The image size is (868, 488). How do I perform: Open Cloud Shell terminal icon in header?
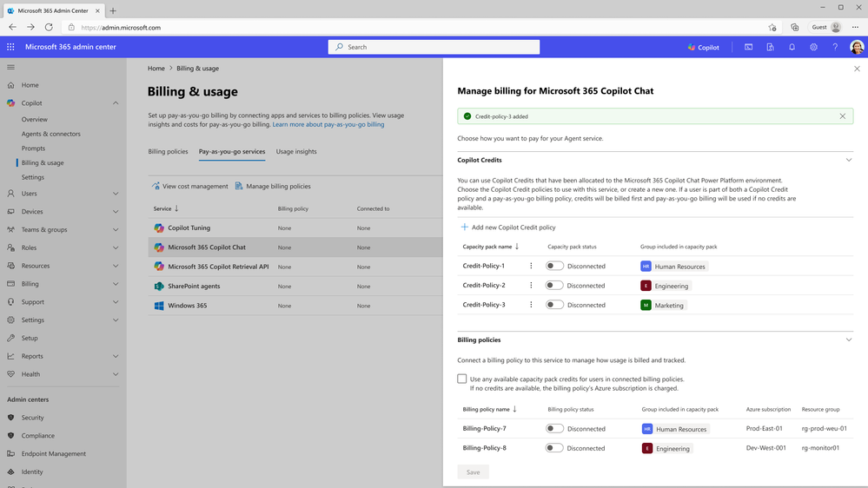748,47
